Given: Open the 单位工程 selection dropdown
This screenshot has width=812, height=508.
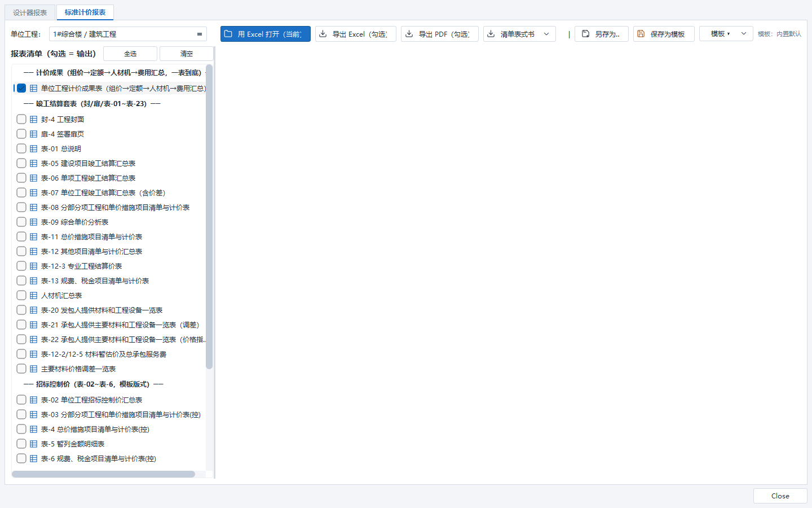Looking at the screenshot, I should click(128, 34).
